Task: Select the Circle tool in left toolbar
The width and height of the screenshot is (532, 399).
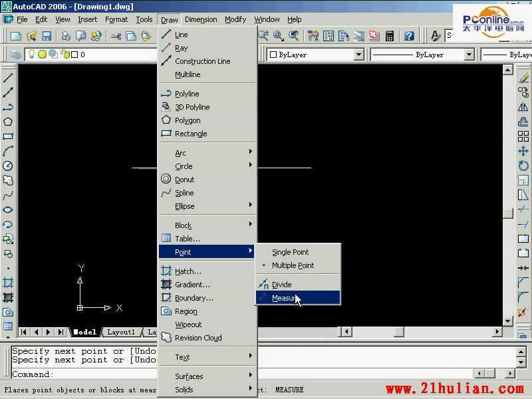Action: click(x=8, y=166)
